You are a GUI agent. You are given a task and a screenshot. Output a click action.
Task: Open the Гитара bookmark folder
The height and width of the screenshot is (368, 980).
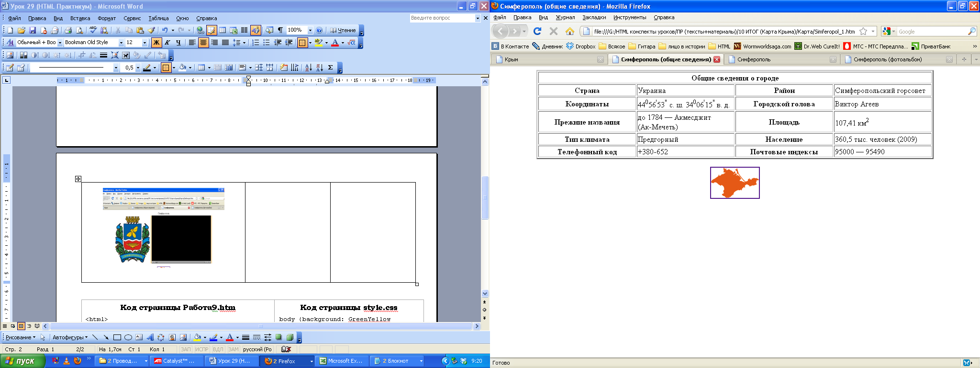point(642,46)
